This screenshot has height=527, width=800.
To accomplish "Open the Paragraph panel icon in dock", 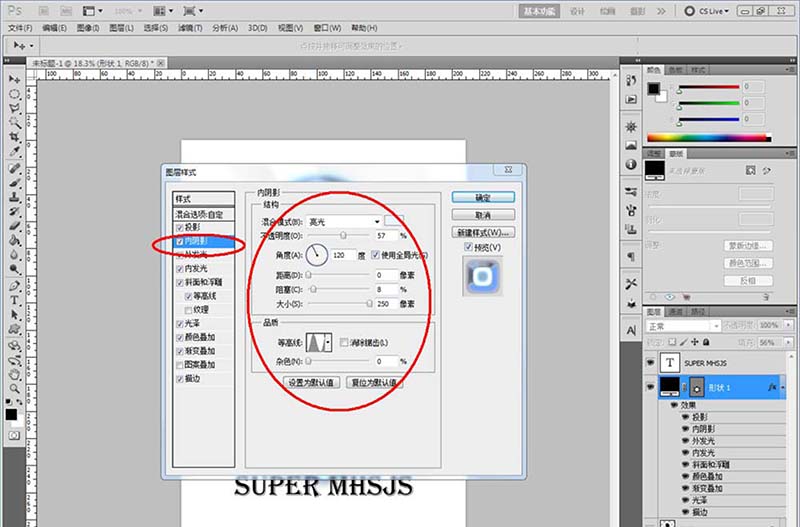I will 632,256.
